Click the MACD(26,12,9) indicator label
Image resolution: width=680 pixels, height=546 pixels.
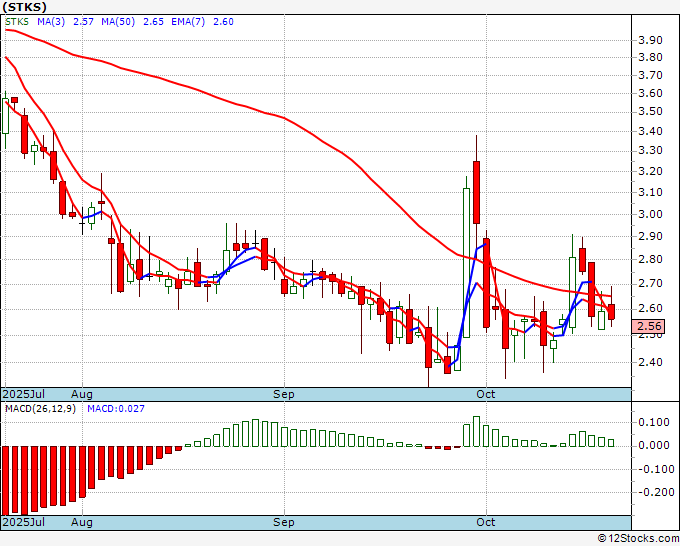coord(40,409)
